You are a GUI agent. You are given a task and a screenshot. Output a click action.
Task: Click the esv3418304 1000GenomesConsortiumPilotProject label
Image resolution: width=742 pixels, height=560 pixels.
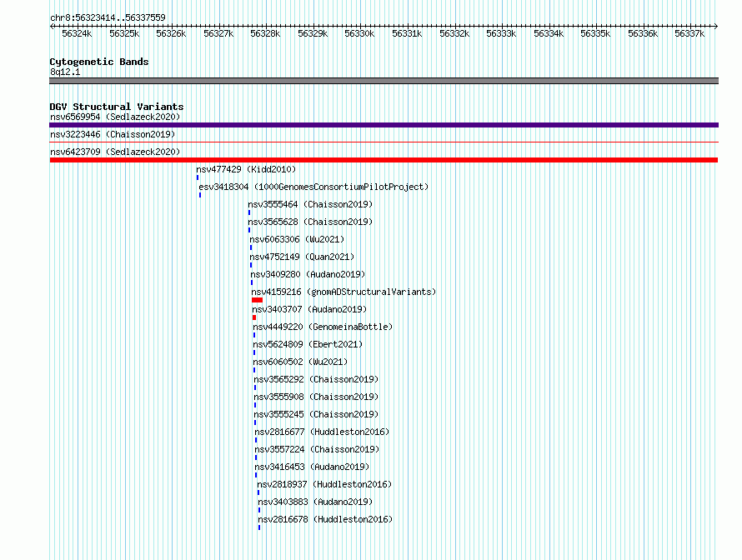pyautogui.click(x=313, y=187)
